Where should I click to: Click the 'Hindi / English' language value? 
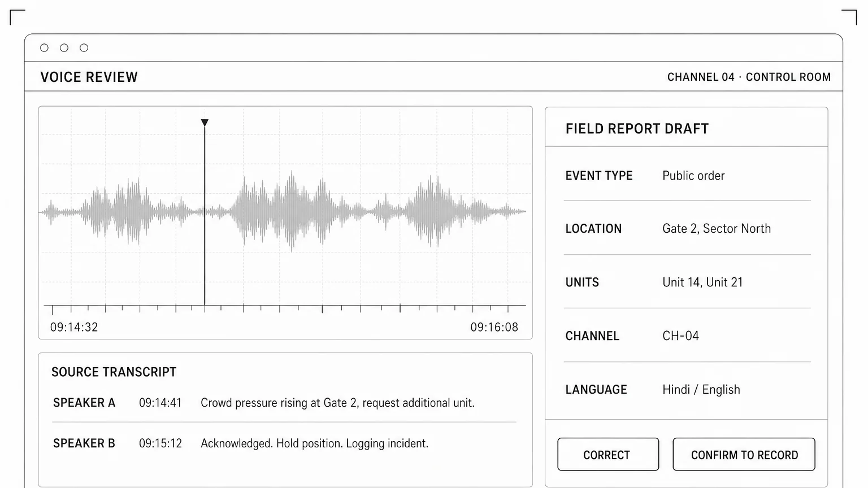click(x=701, y=390)
